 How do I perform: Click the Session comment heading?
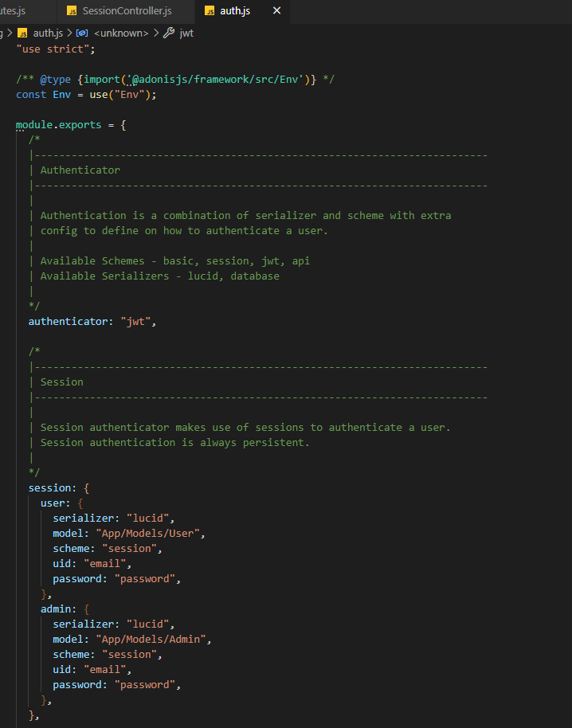click(x=62, y=382)
